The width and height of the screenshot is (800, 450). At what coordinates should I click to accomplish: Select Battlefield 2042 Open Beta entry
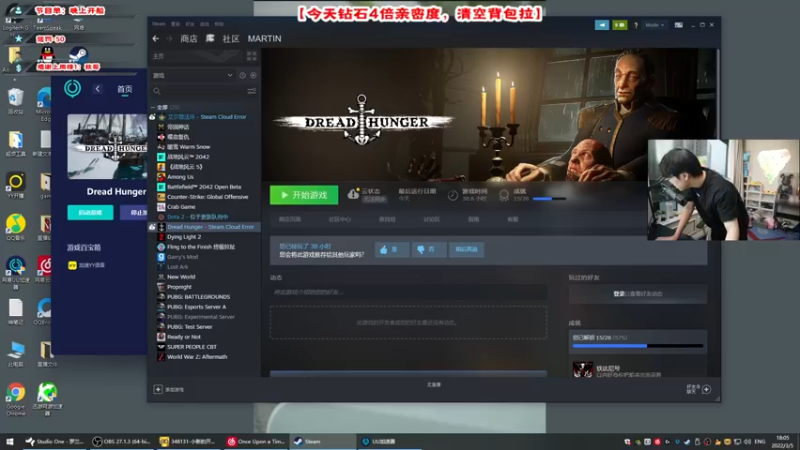pyautogui.click(x=204, y=187)
